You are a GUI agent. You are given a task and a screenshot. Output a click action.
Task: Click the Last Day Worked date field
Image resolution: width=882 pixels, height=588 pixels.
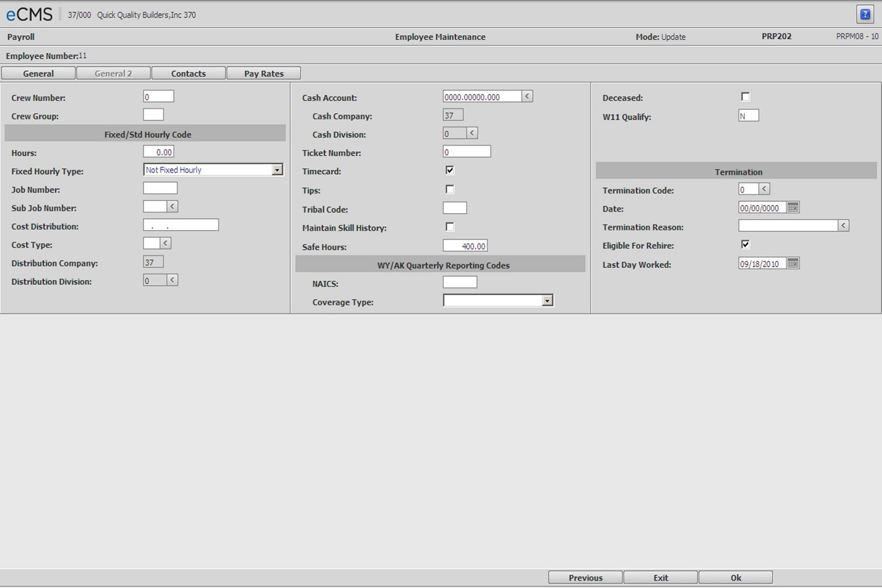coord(763,263)
